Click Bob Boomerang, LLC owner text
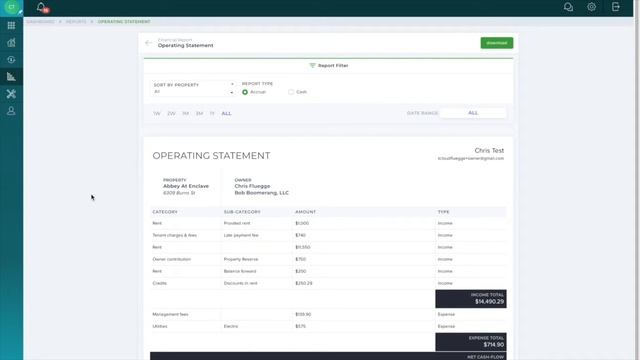 coord(262,193)
